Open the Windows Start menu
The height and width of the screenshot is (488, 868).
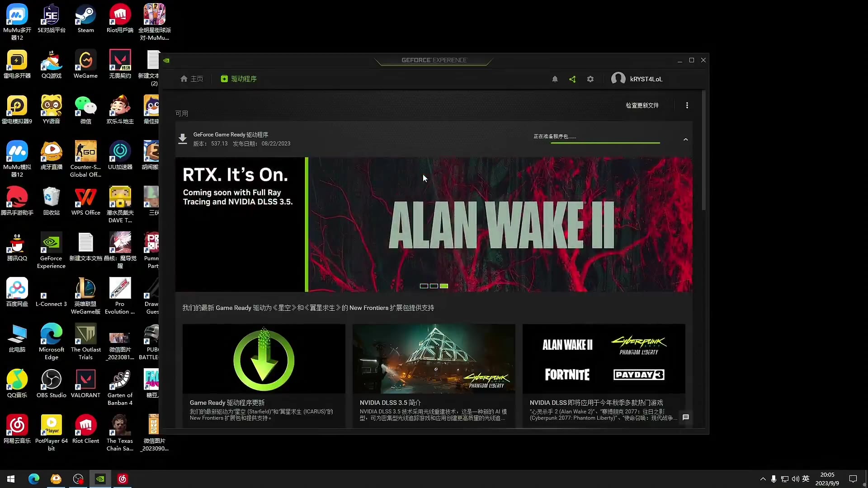pyautogui.click(x=11, y=479)
